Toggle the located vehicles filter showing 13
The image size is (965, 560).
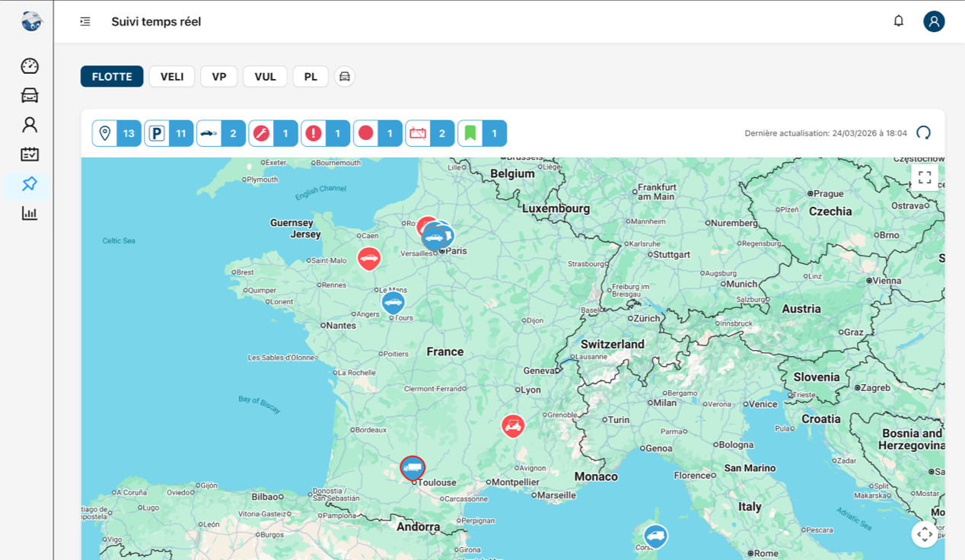pos(116,133)
